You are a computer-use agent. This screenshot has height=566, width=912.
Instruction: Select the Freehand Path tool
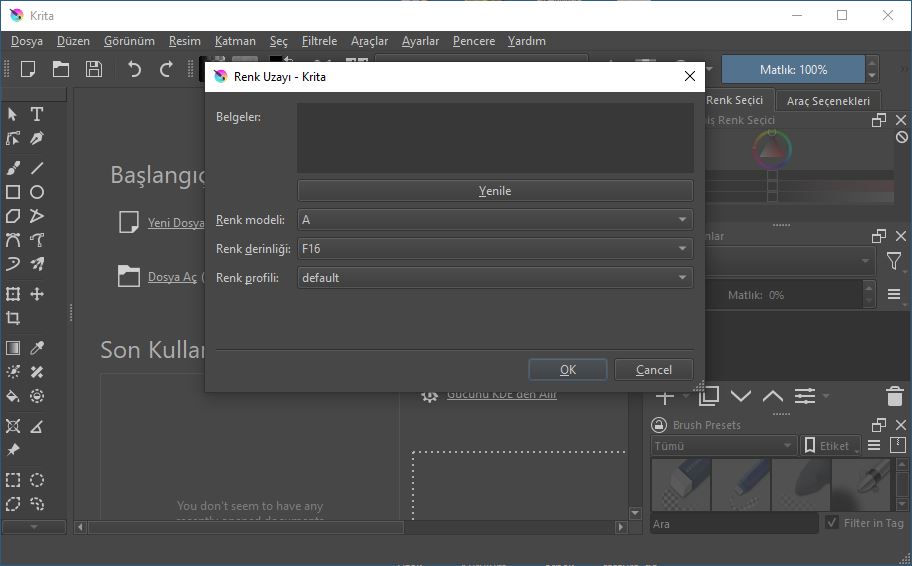pyautogui.click(x=37, y=240)
